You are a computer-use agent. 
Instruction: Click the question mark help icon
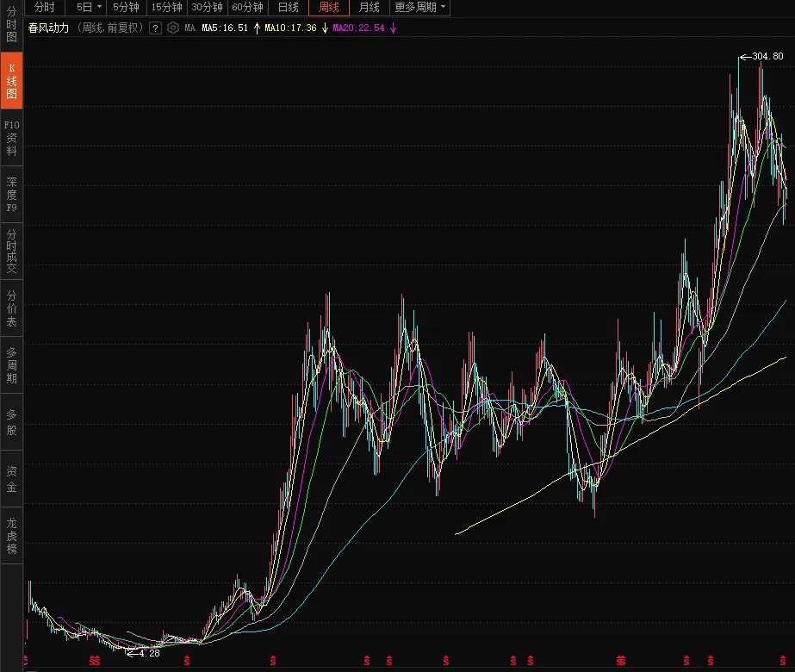click(x=156, y=28)
